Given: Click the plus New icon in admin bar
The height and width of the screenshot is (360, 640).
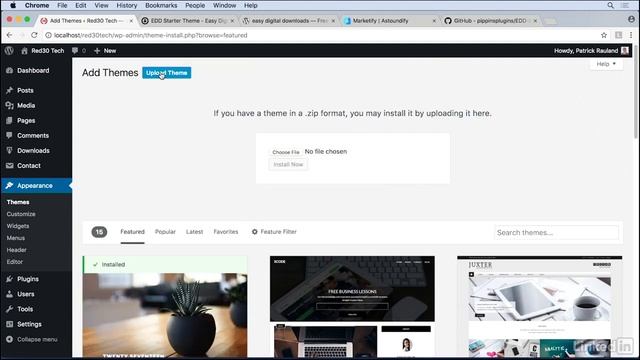Looking at the screenshot, I should point(97,51).
